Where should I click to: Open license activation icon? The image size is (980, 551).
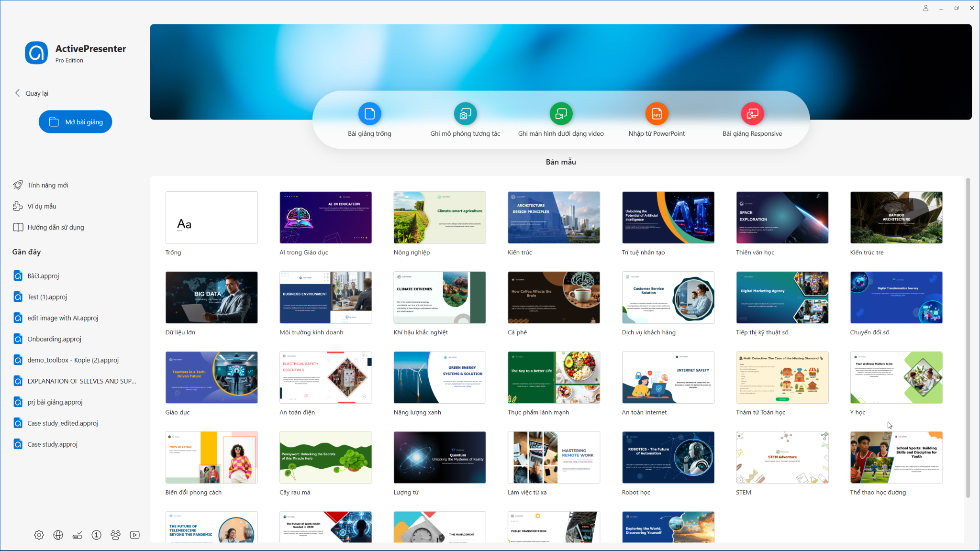tap(77, 535)
